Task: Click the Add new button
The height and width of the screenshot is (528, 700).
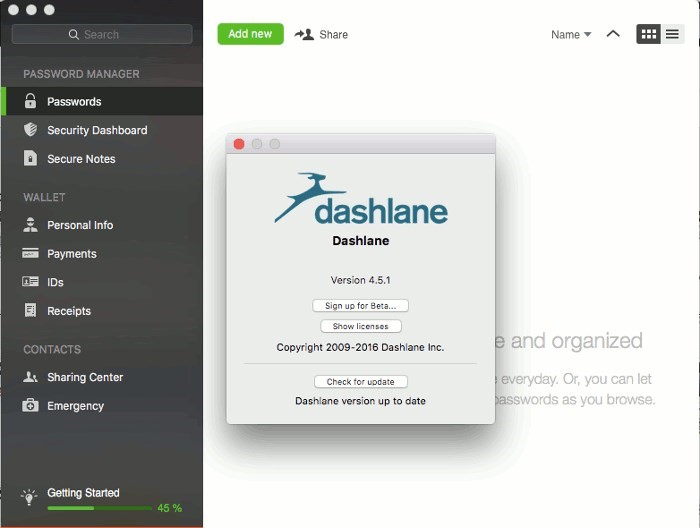Action: (250, 34)
